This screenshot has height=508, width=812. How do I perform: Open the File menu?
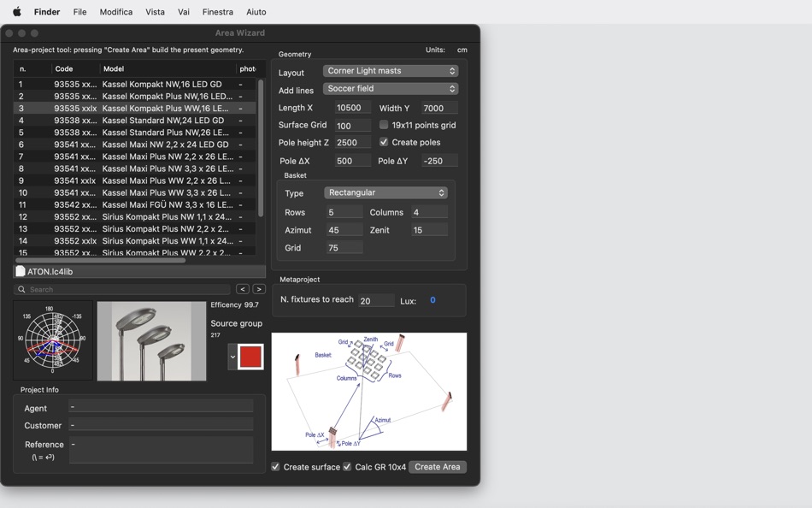coord(79,11)
